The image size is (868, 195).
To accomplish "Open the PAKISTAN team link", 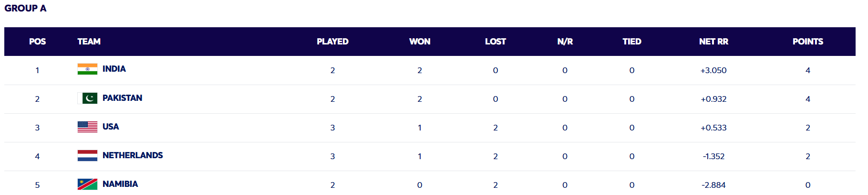I will coord(122,98).
